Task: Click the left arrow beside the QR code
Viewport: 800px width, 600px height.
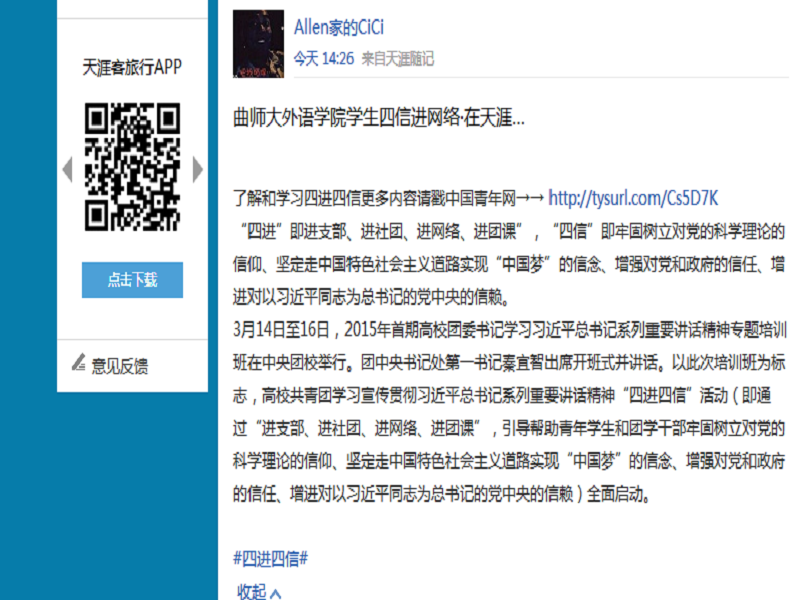Action: pyautogui.click(x=67, y=169)
